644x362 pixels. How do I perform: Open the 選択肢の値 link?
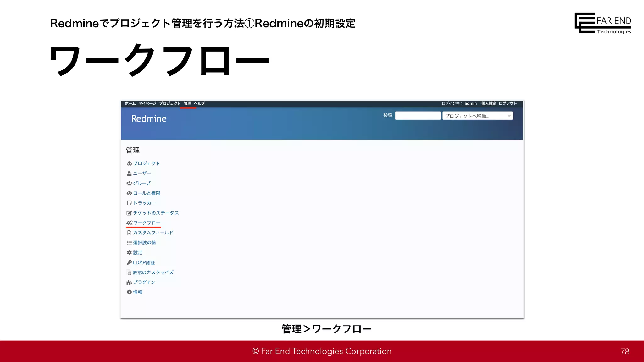pos(144,243)
